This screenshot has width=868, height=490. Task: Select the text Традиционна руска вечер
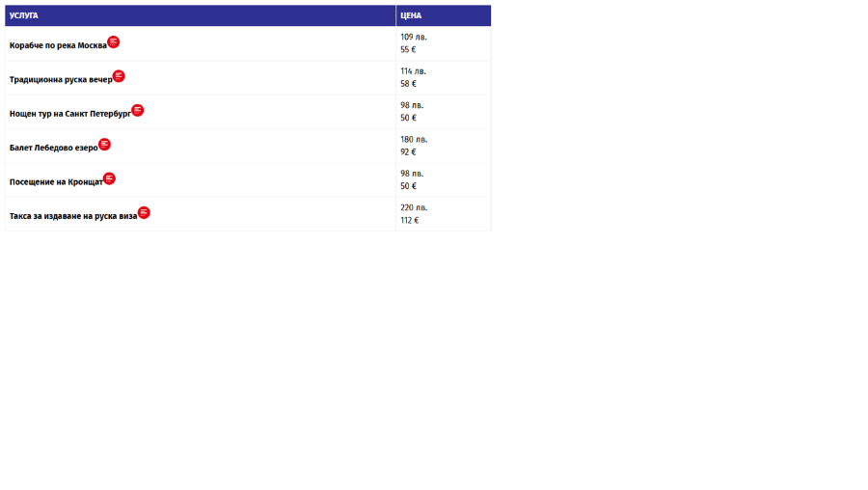coord(61,80)
